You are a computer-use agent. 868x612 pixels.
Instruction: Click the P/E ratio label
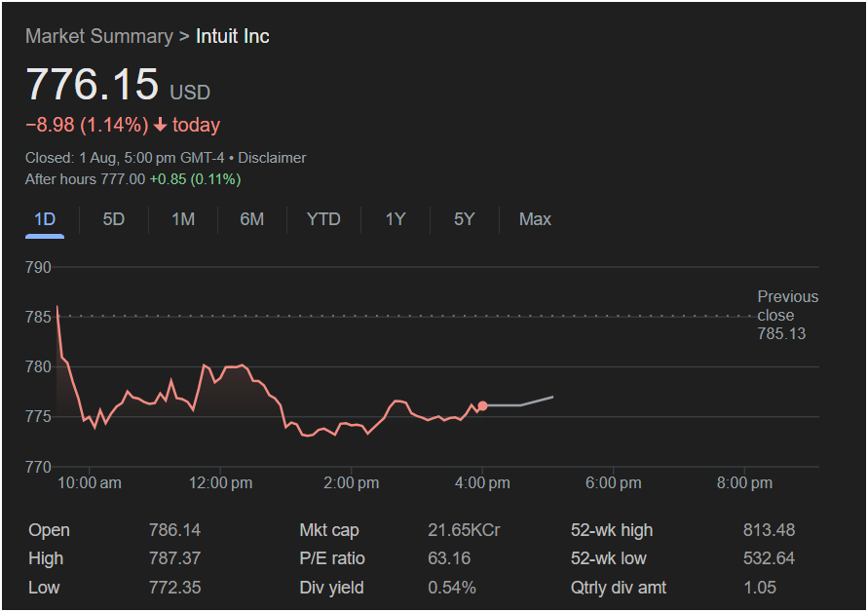[x=332, y=558]
